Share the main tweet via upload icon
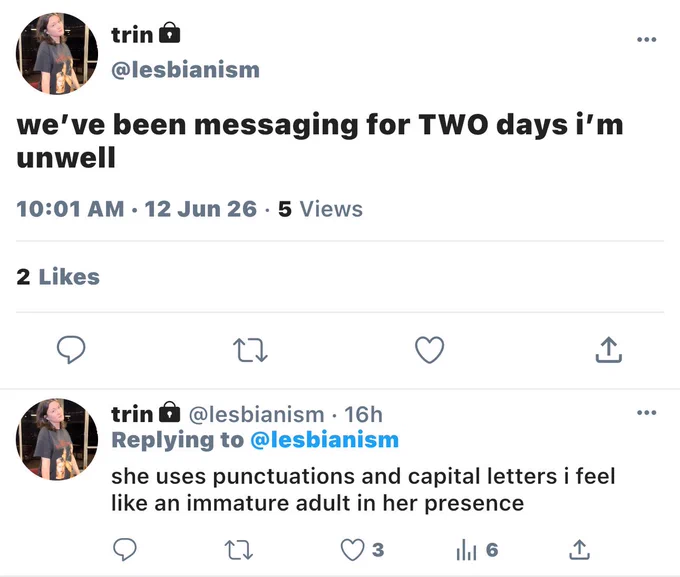The image size is (680, 577). 608,350
